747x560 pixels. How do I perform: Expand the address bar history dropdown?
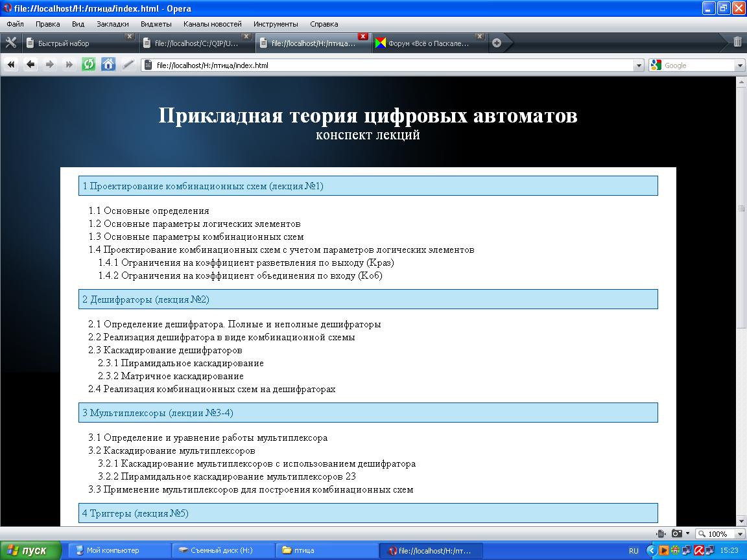[638, 65]
